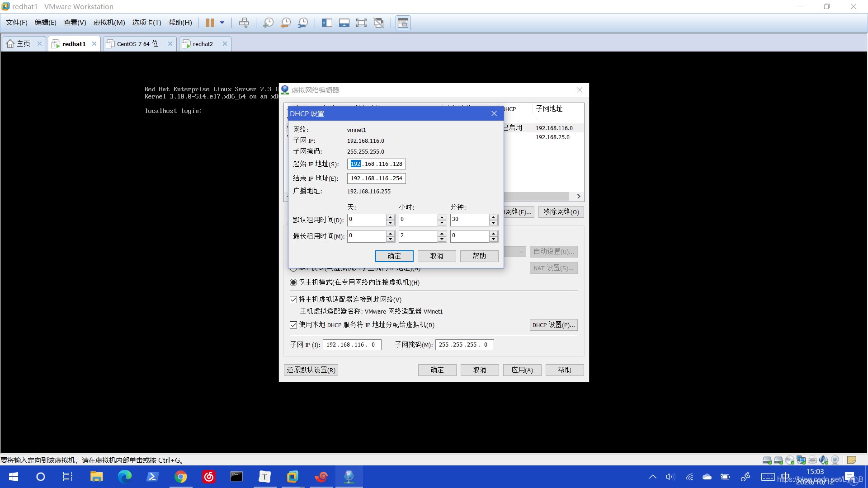Click the 起始 IP 地址 input field

pyautogui.click(x=376, y=164)
